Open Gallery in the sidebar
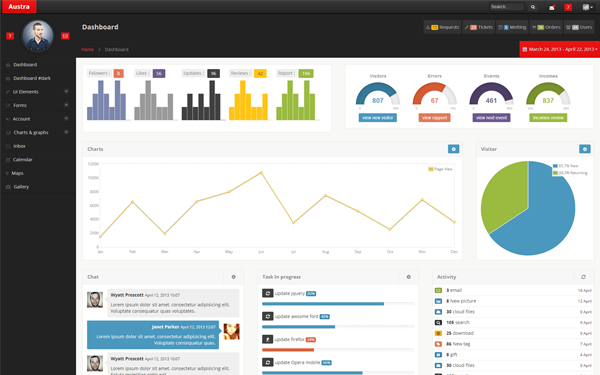600x375 pixels. 38,187
